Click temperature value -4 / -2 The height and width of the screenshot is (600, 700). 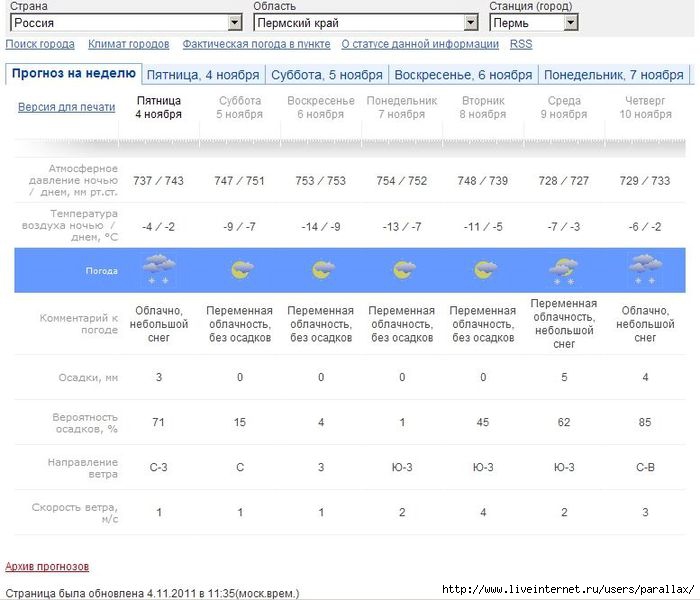[158, 227]
